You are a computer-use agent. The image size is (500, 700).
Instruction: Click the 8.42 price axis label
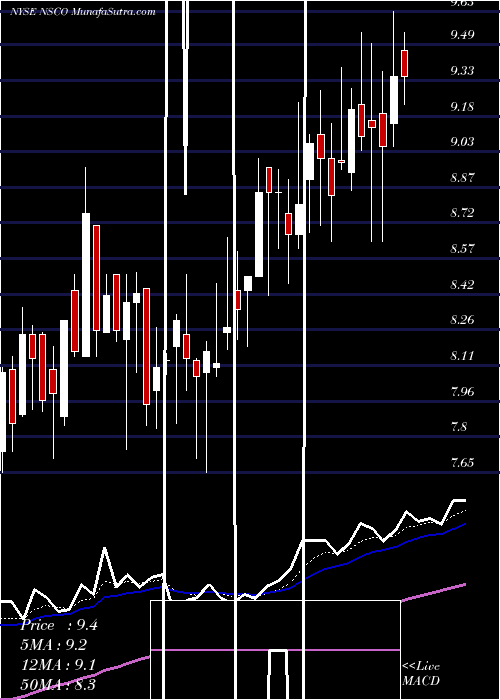(x=462, y=284)
